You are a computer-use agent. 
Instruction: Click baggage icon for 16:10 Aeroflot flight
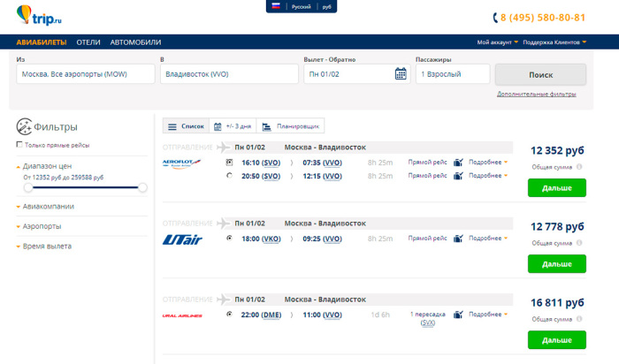(x=458, y=163)
